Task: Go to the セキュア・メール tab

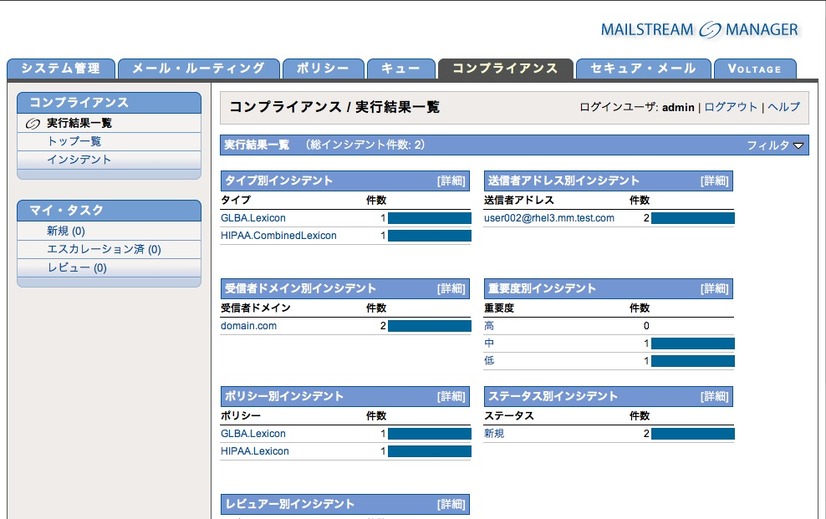Action: [x=643, y=68]
